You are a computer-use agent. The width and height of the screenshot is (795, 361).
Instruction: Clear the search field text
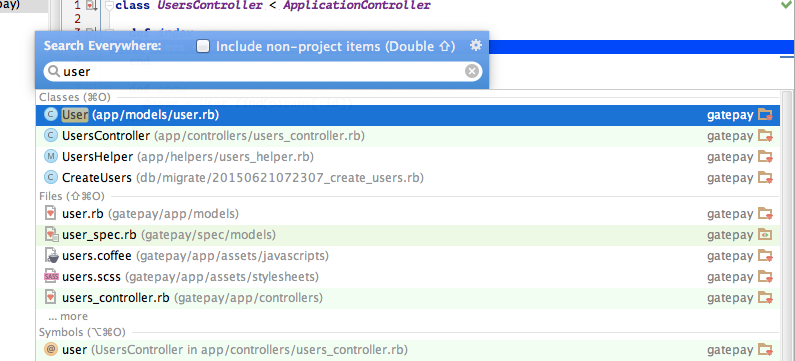click(472, 71)
